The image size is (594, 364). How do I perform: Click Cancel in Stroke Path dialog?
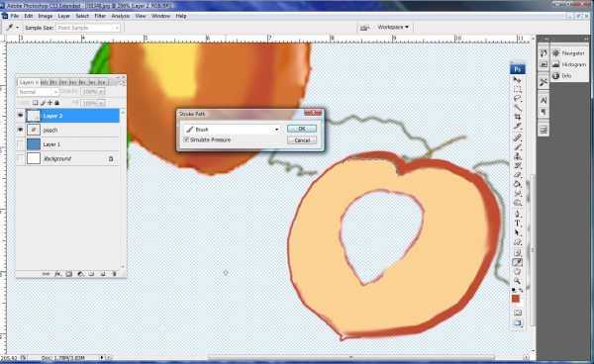coord(302,140)
